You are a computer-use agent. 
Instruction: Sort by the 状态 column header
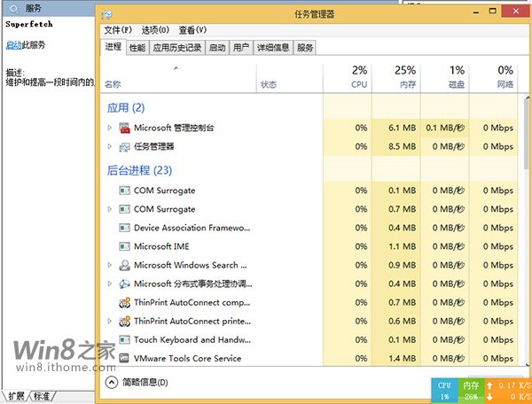290,78
